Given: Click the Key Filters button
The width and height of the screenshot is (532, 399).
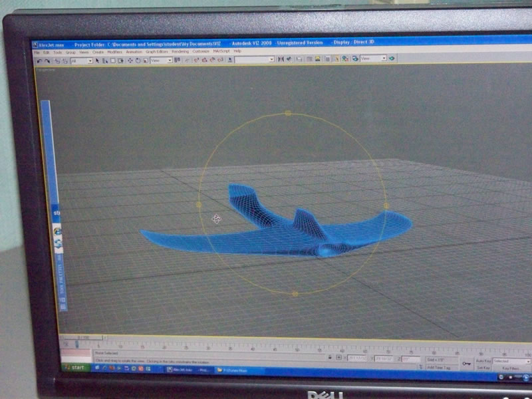Looking at the screenshot, I should 511,368.
